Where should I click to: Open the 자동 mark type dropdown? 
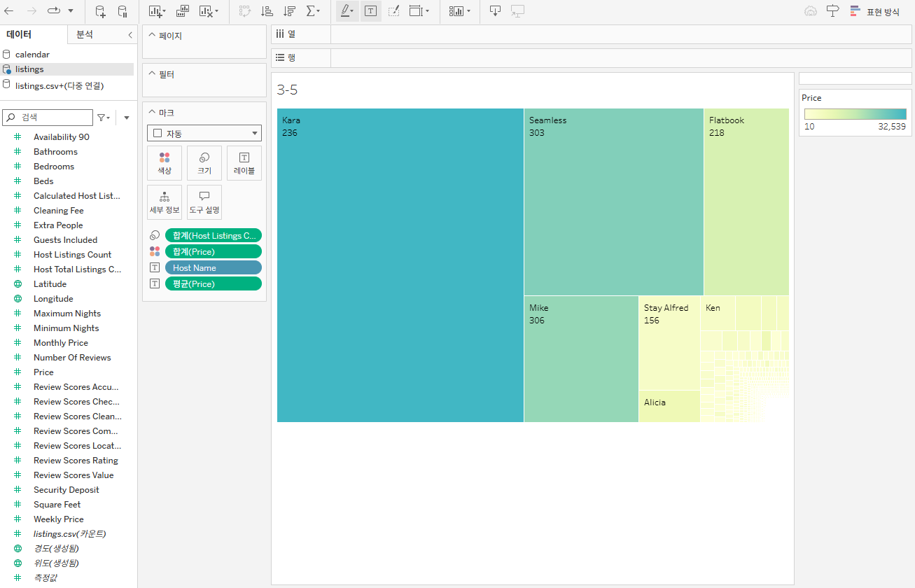point(204,133)
